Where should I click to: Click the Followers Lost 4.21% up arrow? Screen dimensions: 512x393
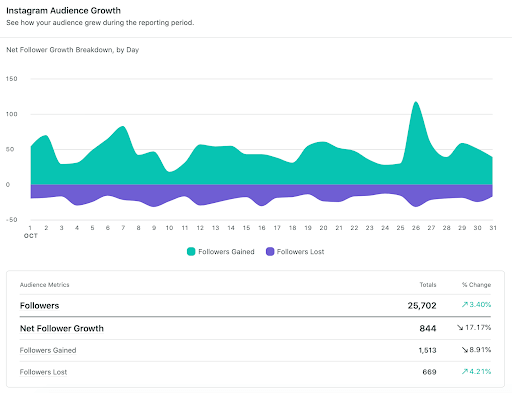(x=465, y=371)
